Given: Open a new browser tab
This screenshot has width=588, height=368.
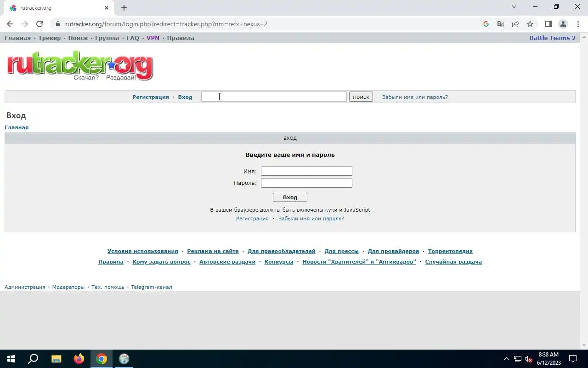Looking at the screenshot, I should tap(124, 8).
